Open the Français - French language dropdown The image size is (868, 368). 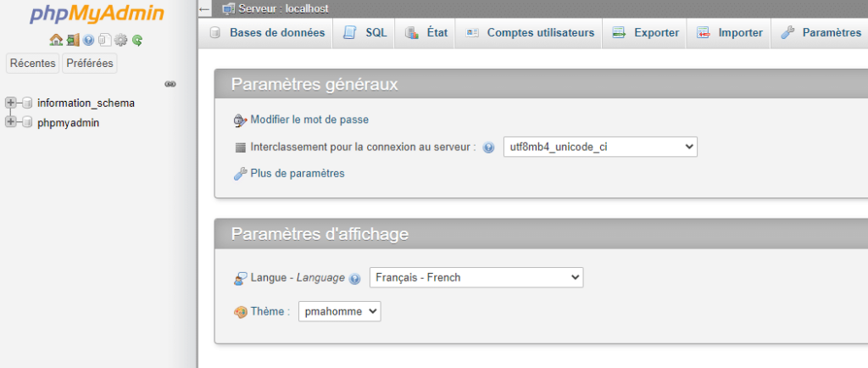click(476, 277)
